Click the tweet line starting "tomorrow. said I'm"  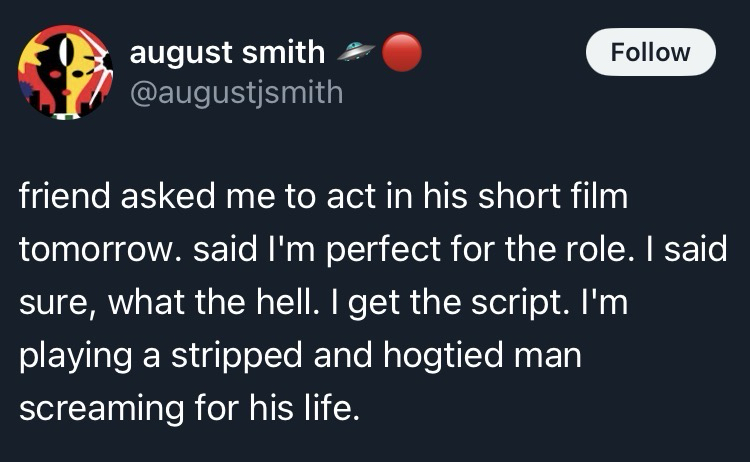[x=372, y=250]
